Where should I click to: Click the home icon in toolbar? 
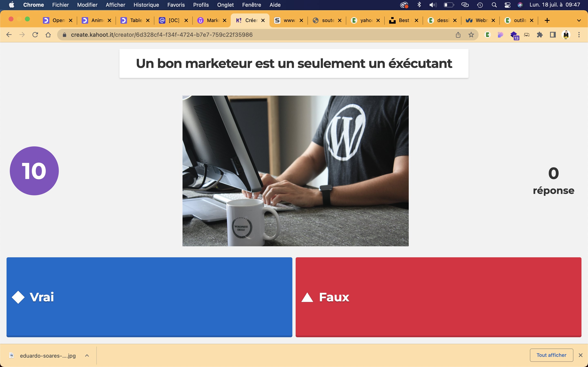[48, 35]
